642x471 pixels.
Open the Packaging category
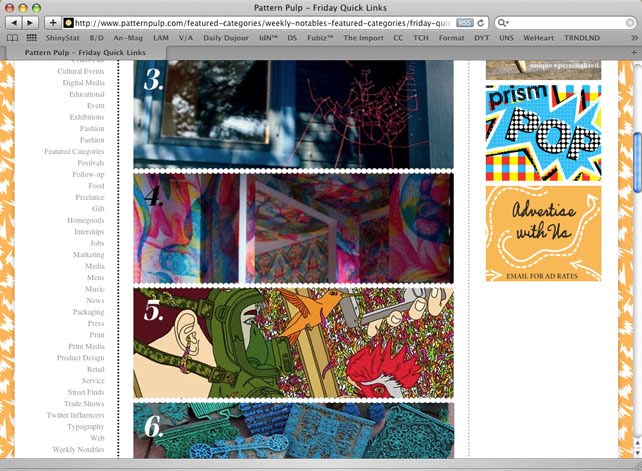(88, 312)
